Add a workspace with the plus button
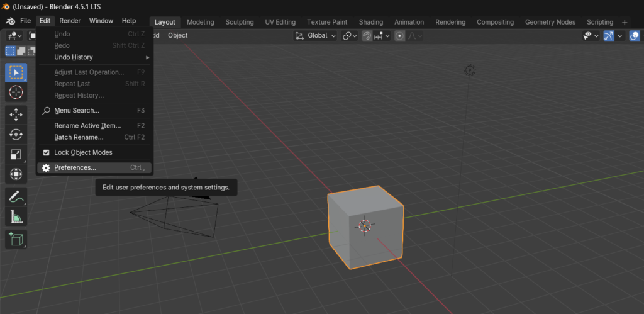 (x=625, y=22)
